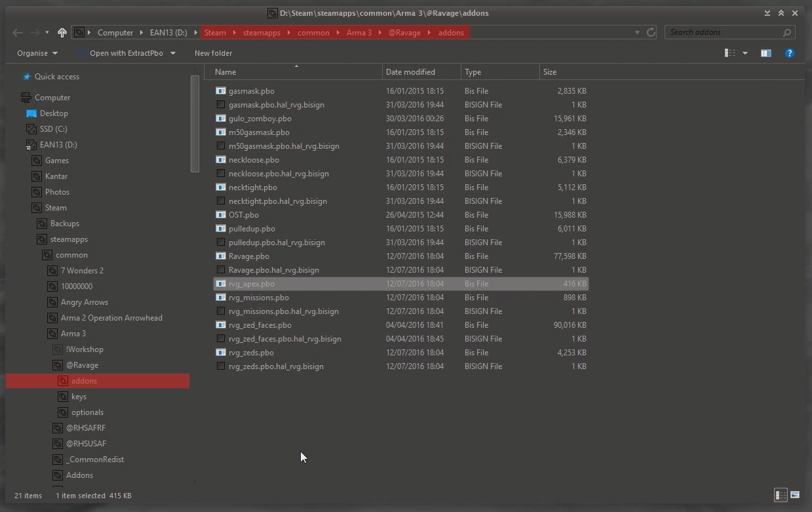Open Games folder in tree
Image resolution: width=812 pixels, height=512 pixels.
coord(57,161)
